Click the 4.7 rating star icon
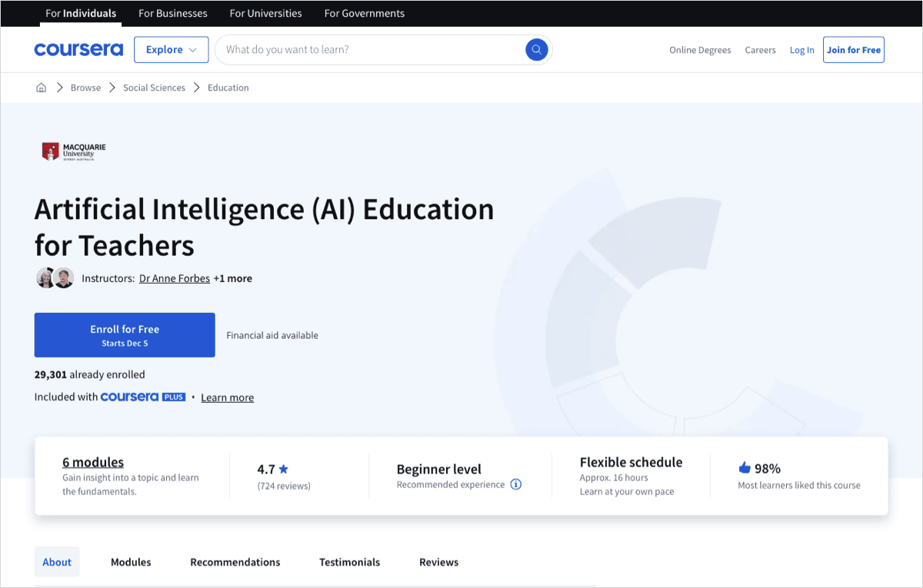923x588 pixels. [284, 469]
